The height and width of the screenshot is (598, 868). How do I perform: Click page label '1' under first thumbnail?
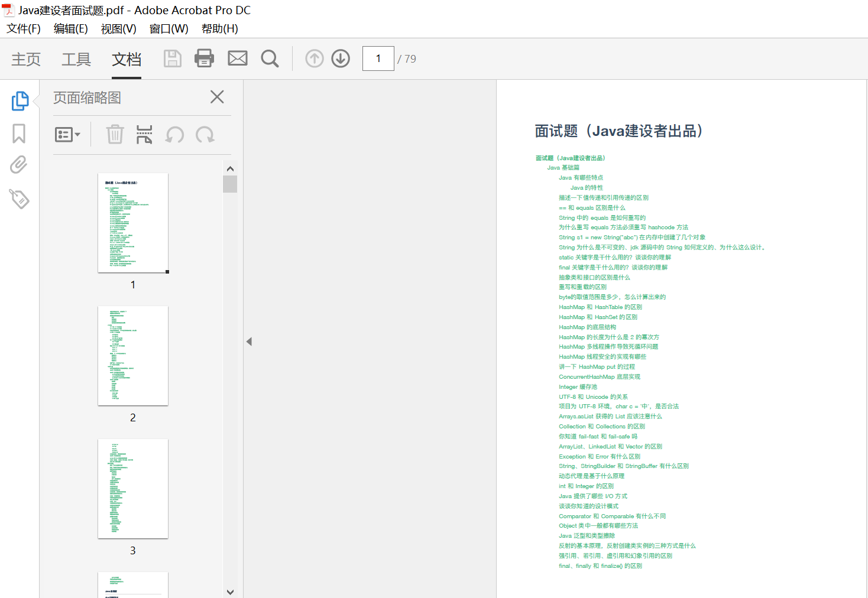click(x=133, y=285)
